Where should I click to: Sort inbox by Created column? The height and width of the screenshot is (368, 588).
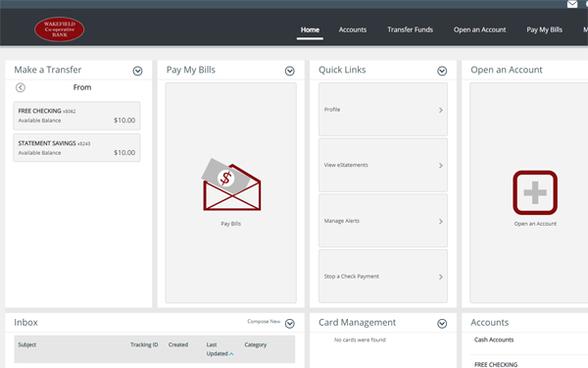(178, 344)
